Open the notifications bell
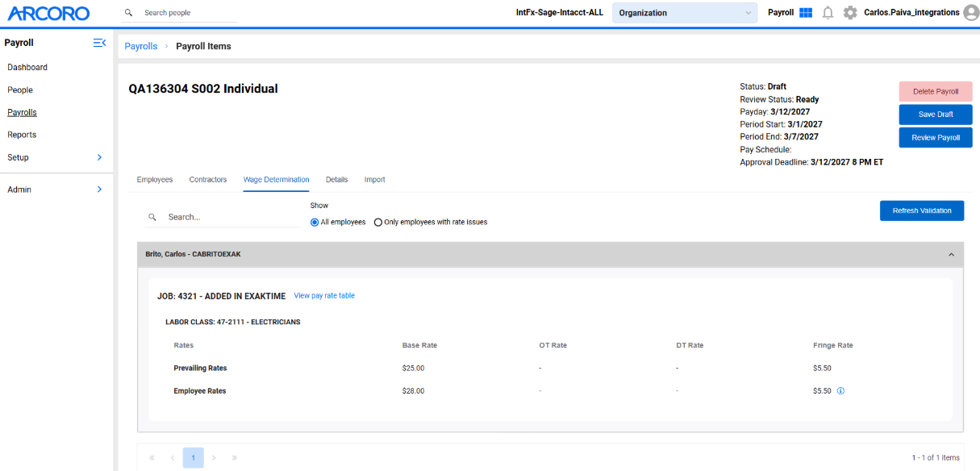 (x=828, y=13)
